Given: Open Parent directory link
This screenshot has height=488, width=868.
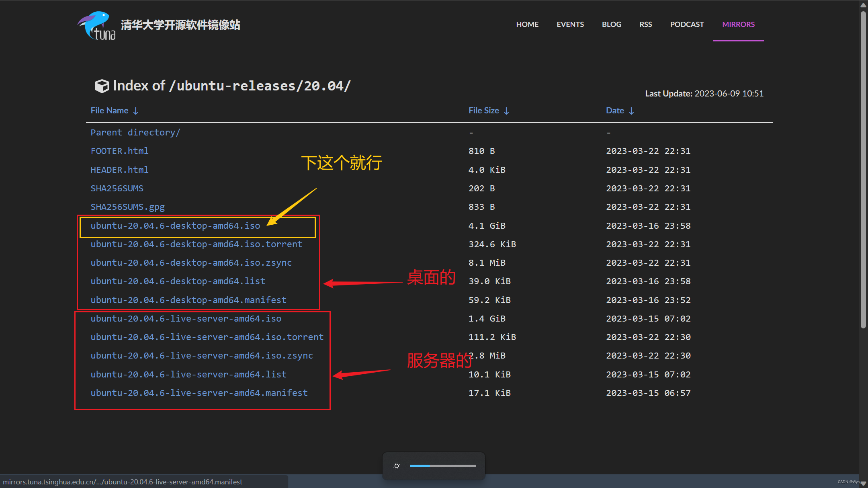Looking at the screenshot, I should click(135, 133).
